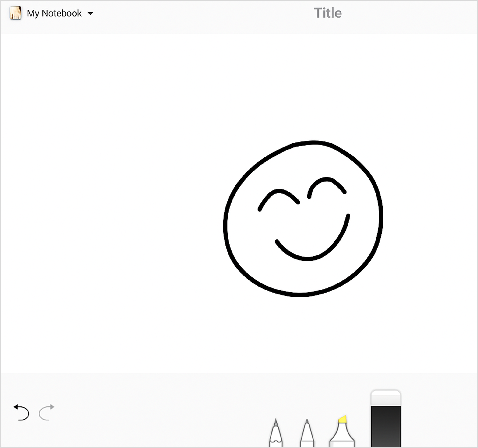Click the Undo arrow icon
This screenshot has width=478, height=448.
pos(21,413)
